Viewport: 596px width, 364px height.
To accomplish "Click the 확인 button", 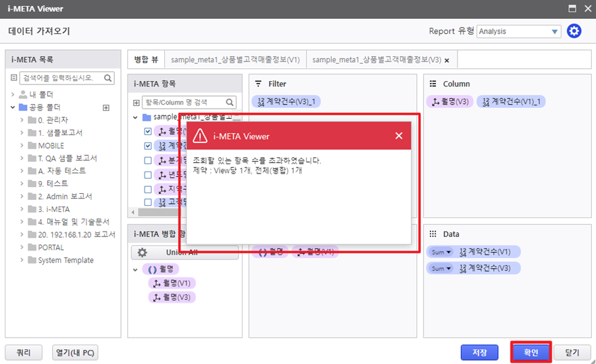I will 530,352.
